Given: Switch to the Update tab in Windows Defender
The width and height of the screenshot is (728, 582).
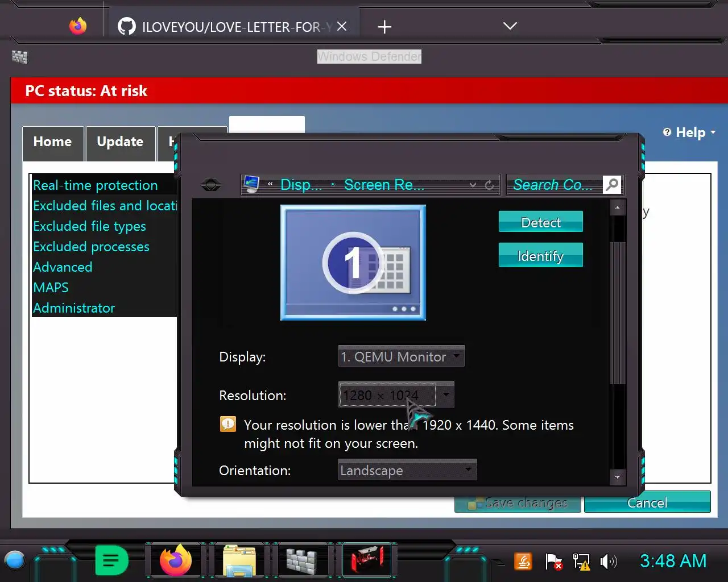Looking at the screenshot, I should (120, 142).
